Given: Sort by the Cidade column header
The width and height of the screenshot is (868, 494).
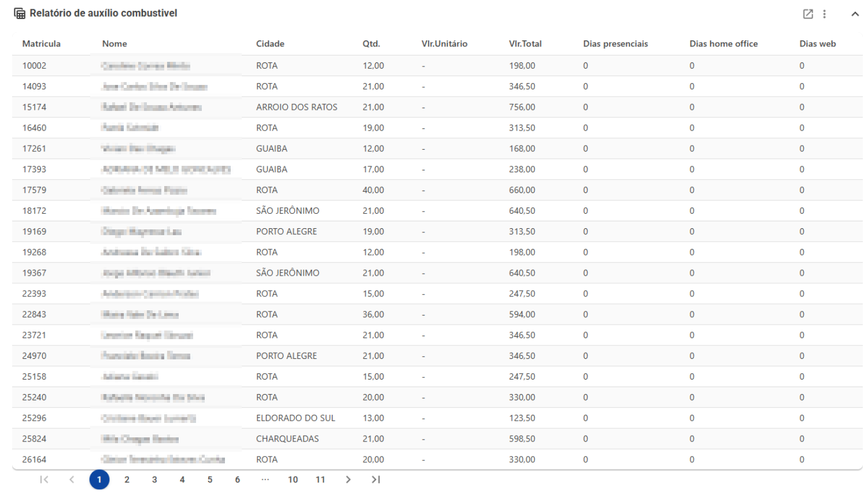Looking at the screenshot, I should pyautogui.click(x=271, y=44).
